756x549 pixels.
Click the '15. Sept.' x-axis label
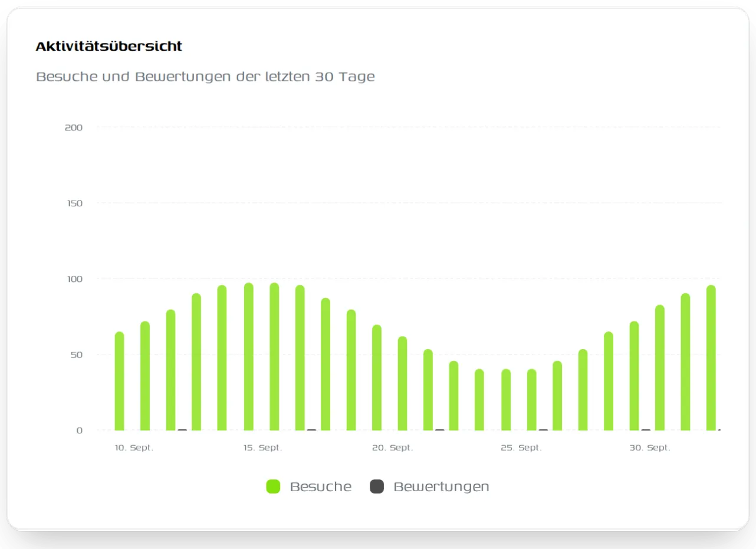click(x=263, y=448)
